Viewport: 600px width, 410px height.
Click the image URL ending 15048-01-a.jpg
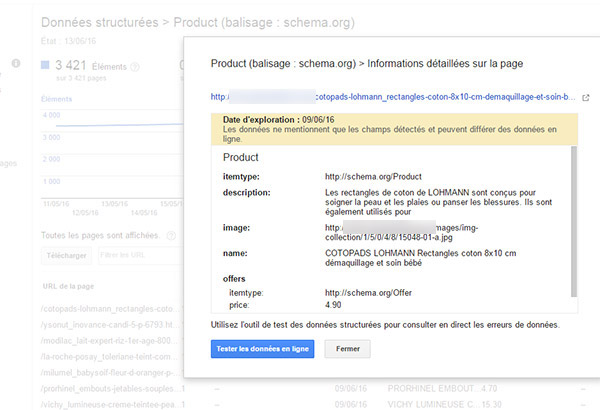click(x=402, y=232)
